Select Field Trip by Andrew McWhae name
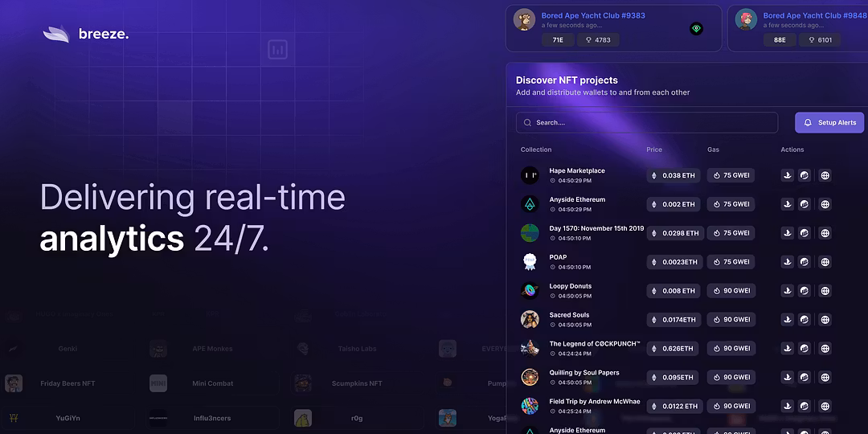This screenshot has width=868, height=434. (x=595, y=401)
